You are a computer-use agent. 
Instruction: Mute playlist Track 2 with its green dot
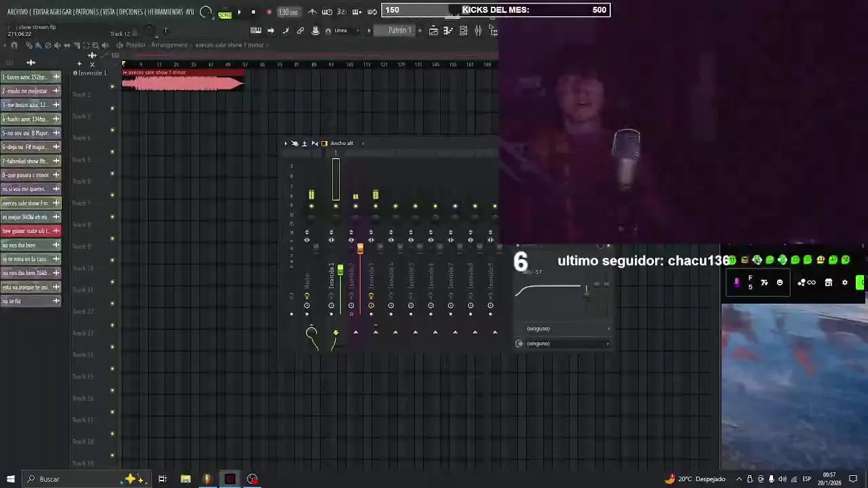tap(113, 108)
